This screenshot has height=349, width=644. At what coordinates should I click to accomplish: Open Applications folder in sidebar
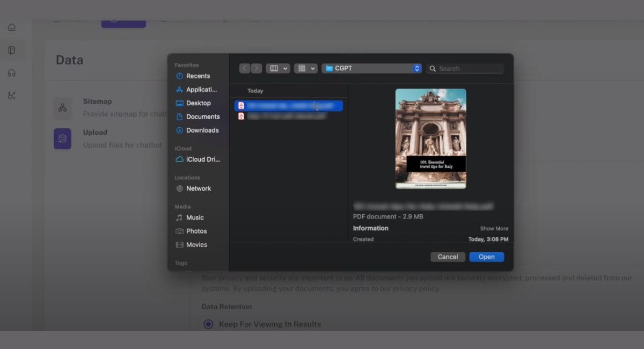[x=201, y=90]
